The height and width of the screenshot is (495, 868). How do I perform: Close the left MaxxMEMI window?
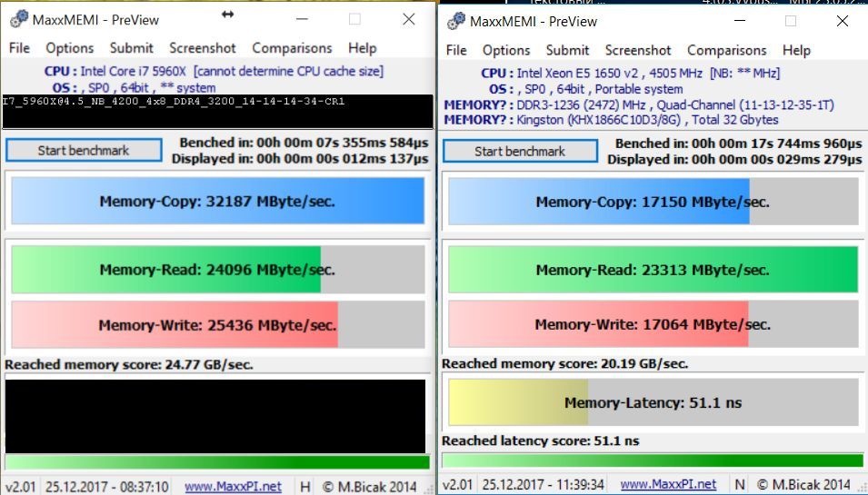tap(408, 19)
